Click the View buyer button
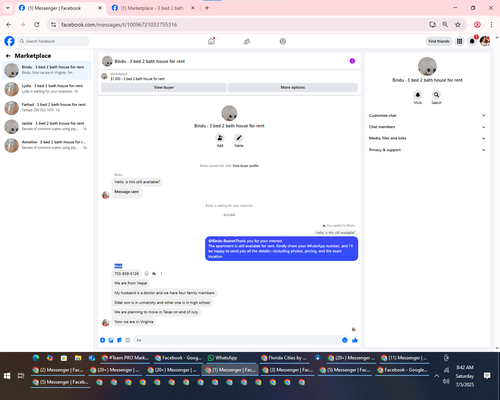The height and width of the screenshot is (400, 500). (x=164, y=87)
